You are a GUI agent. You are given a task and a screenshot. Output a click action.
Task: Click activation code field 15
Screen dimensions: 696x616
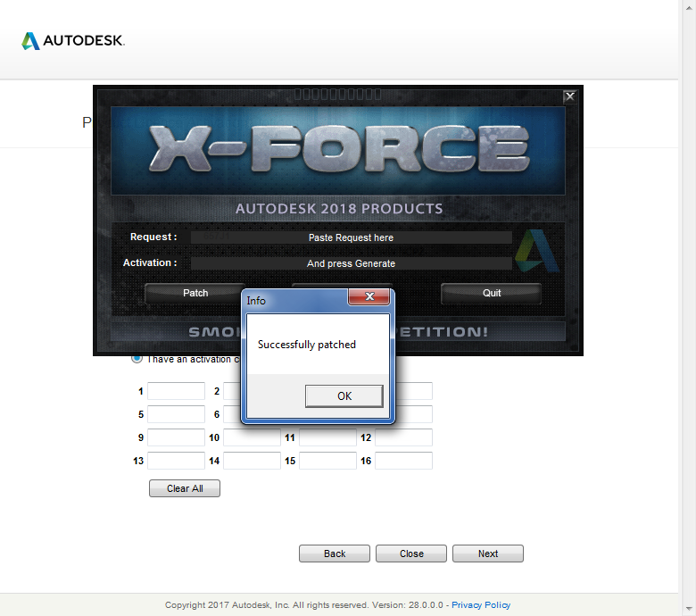point(328,461)
